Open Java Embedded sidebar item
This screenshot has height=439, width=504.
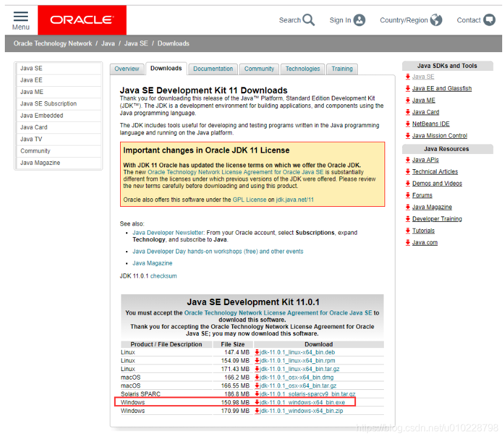point(58,116)
